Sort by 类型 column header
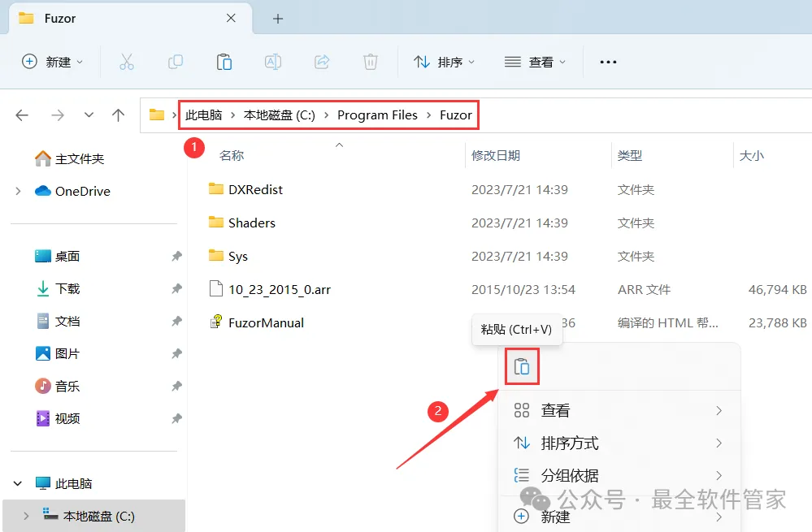The height and width of the screenshot is (532, 812). pos(630,155)
